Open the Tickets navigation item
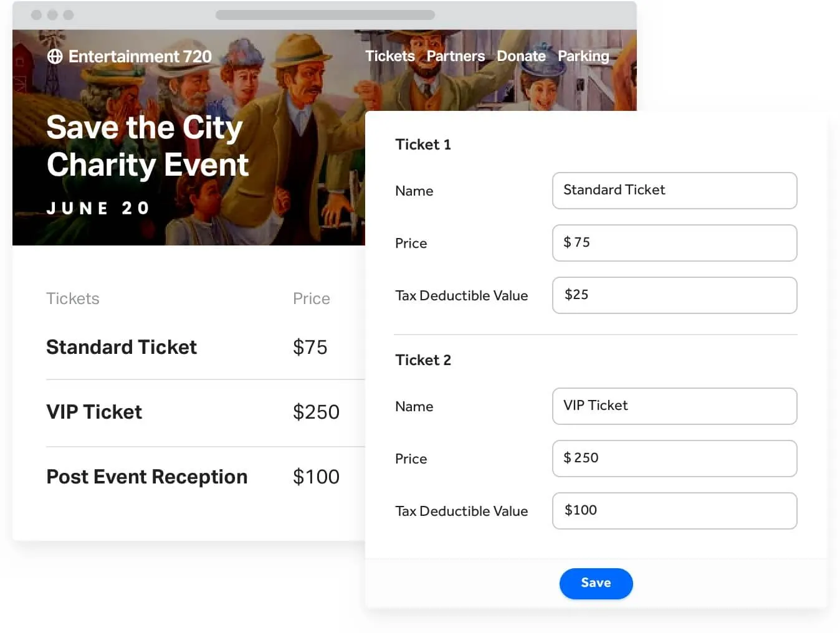 pos(389,56)
